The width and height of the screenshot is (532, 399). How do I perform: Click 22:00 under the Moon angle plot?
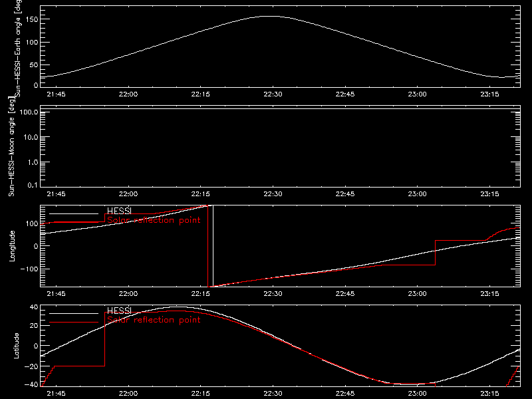[x=128, y=194]
